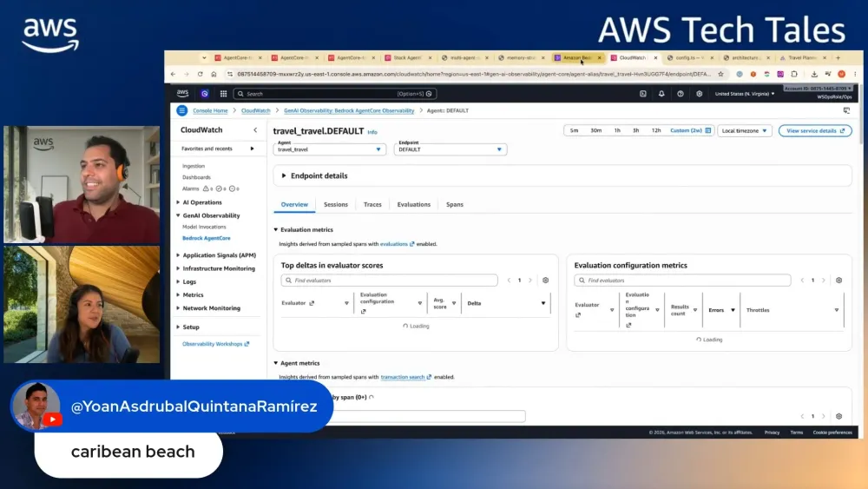This screenshot has height=489, width=868.
Task: Open the Local timezone dropdown
Action: pos(745,130)
